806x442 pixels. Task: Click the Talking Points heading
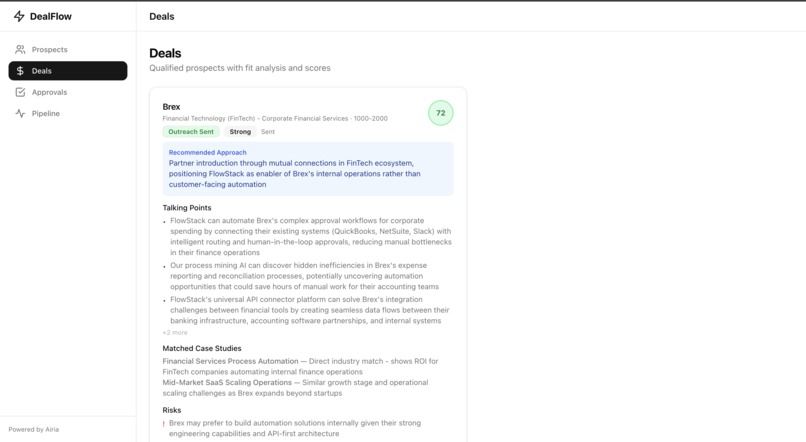[187, 208]
